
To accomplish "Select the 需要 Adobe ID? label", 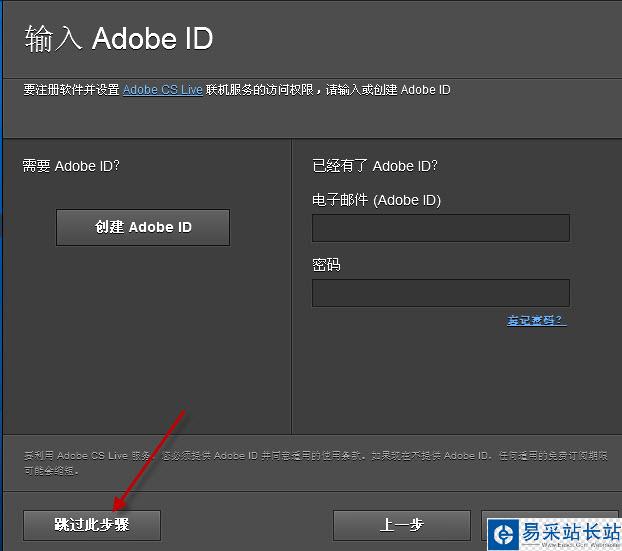I will point(71,166).
